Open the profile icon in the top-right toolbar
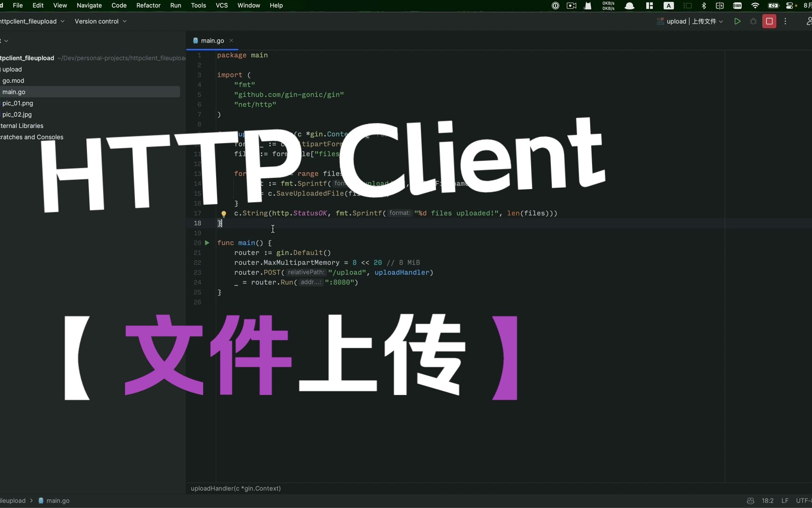The height and width of the screenshot is (508, 812). 809,21
